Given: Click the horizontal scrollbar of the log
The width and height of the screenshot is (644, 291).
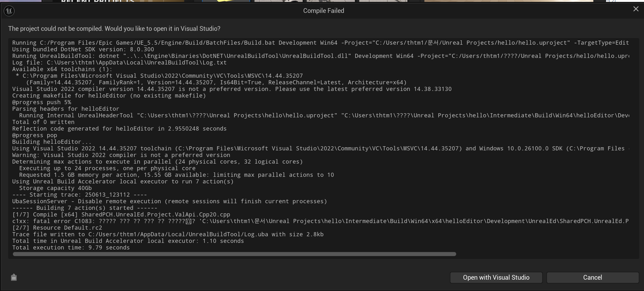Looking at the screenshot, I should tap(234, 254).
